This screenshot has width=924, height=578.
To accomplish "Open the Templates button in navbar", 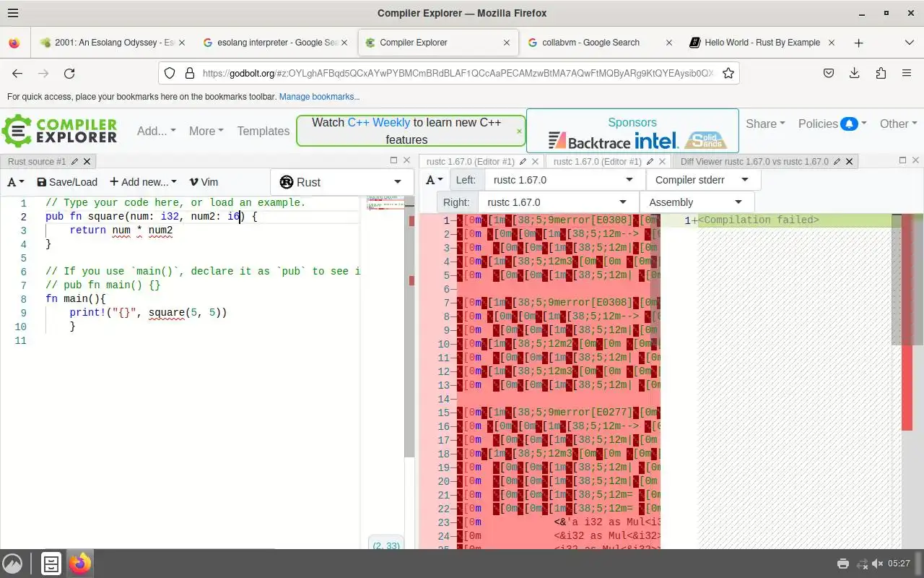I will click(263, 131).
